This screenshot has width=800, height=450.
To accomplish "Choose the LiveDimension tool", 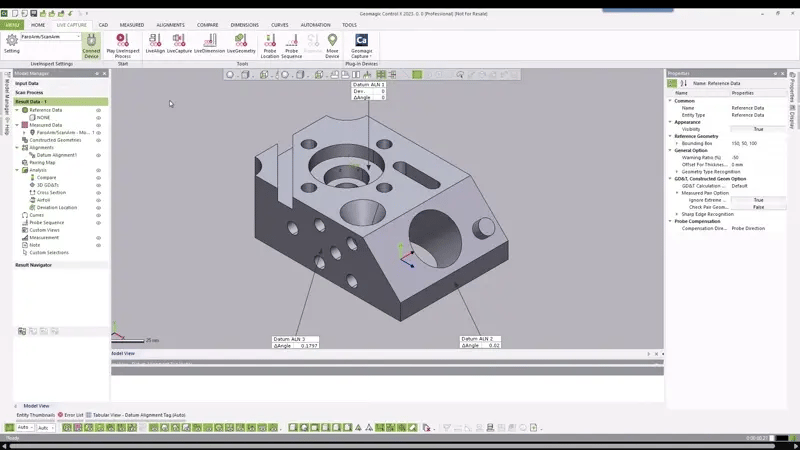I will pyautogui.click(x=209, y=42).
